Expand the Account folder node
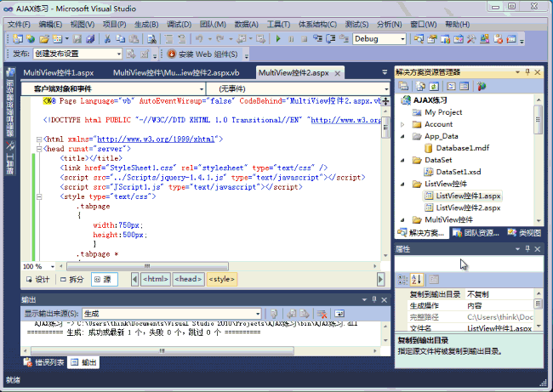The width and height of the screenshot is (553, 392). (402, 124)
